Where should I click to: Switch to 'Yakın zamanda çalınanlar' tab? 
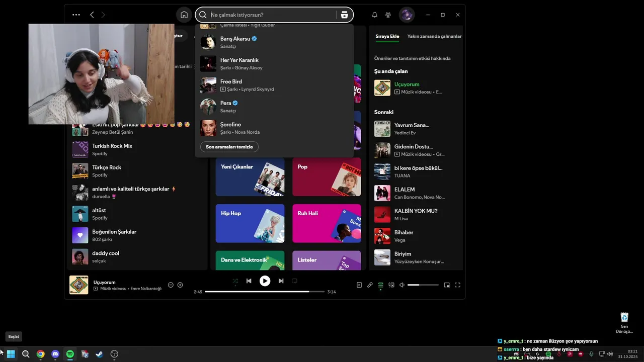coord(434,36)
